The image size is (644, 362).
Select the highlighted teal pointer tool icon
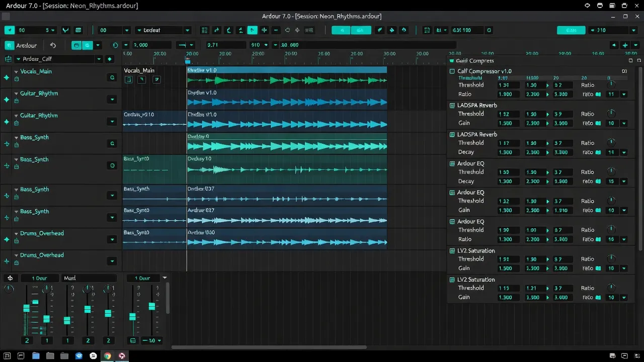coord(253,30)
